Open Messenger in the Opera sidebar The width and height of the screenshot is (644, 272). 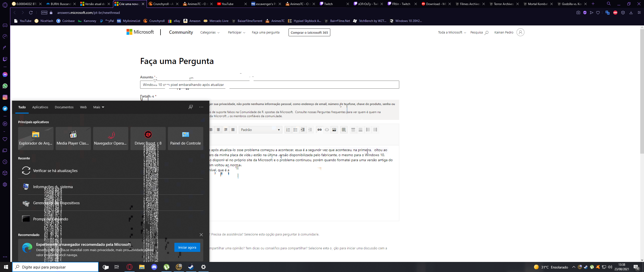tap(5, 75)
